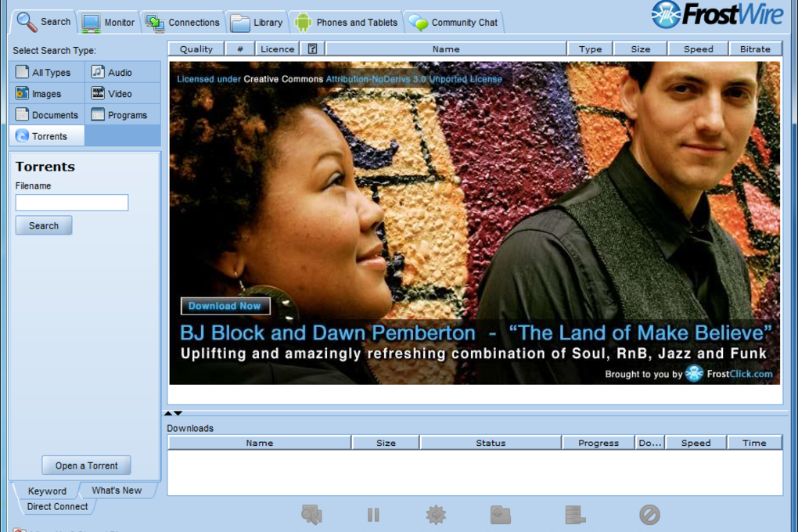Sort results by the Quality column
Screen dimensions: 798x532
(196, 49)
